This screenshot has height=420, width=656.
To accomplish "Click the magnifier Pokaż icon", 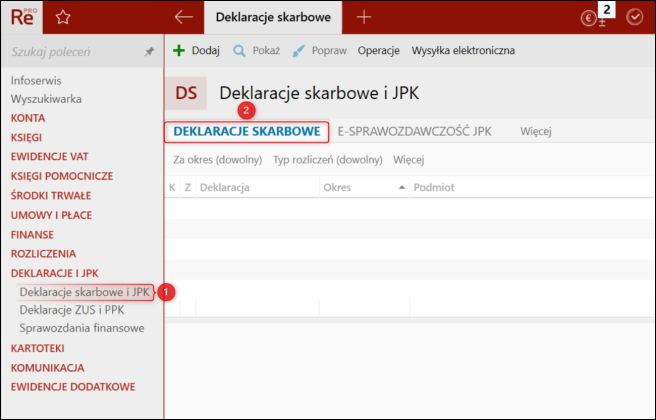I will click(x=239, y=51).
